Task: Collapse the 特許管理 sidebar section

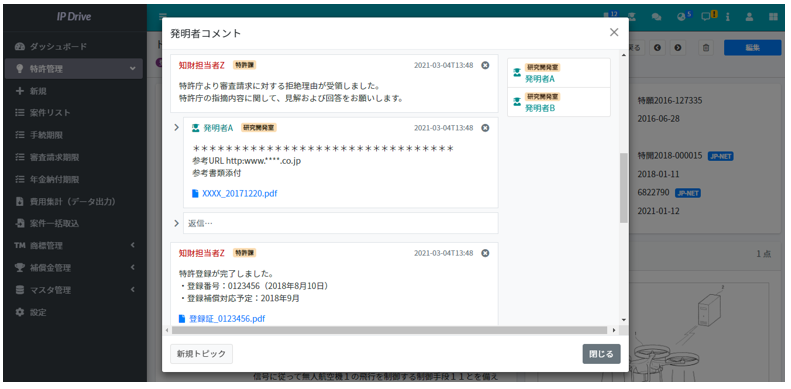Action: [74, 69]
